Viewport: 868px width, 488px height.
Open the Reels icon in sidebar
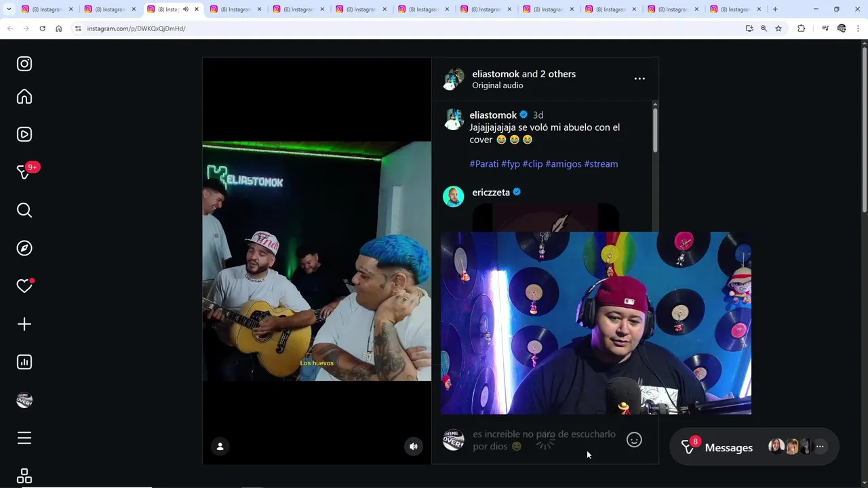point(24,134)
